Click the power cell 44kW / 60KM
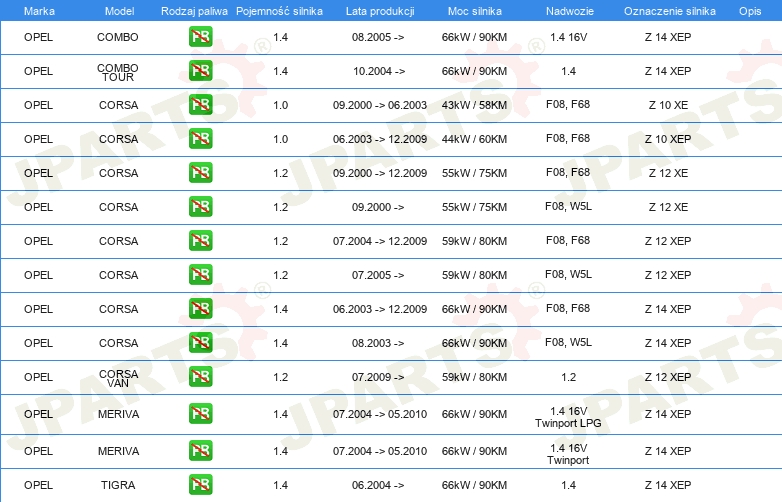 point(474,139)
